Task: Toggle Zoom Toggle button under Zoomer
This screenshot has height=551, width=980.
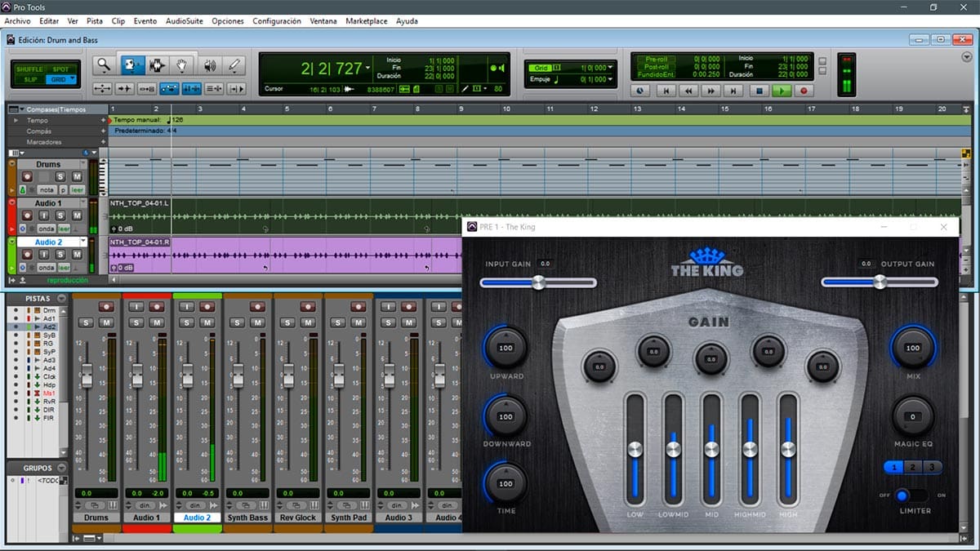Action: [x=103, y=88]
